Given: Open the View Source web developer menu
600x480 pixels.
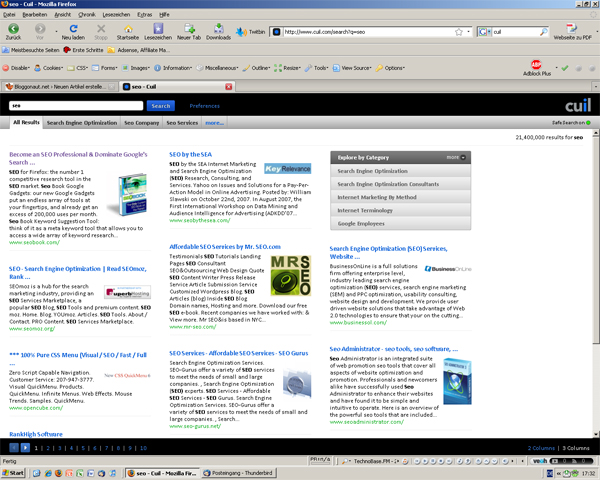Looking at the screenshot, I should pos(352,68).
